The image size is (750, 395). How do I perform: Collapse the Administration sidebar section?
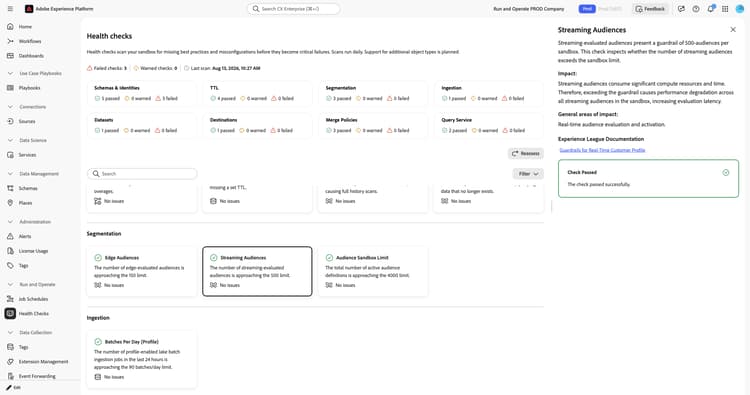coord(10,222)
